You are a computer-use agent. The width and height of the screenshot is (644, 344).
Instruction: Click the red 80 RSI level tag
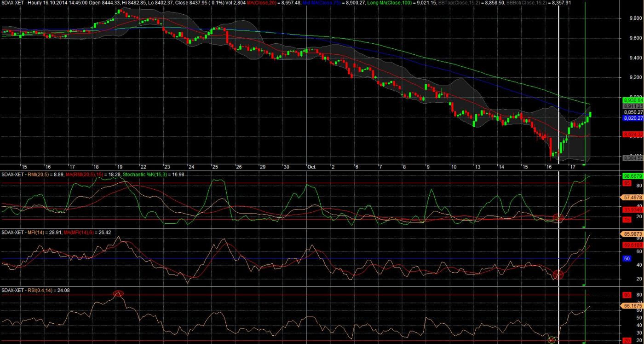pyautogui.click(x=626, y=295)
